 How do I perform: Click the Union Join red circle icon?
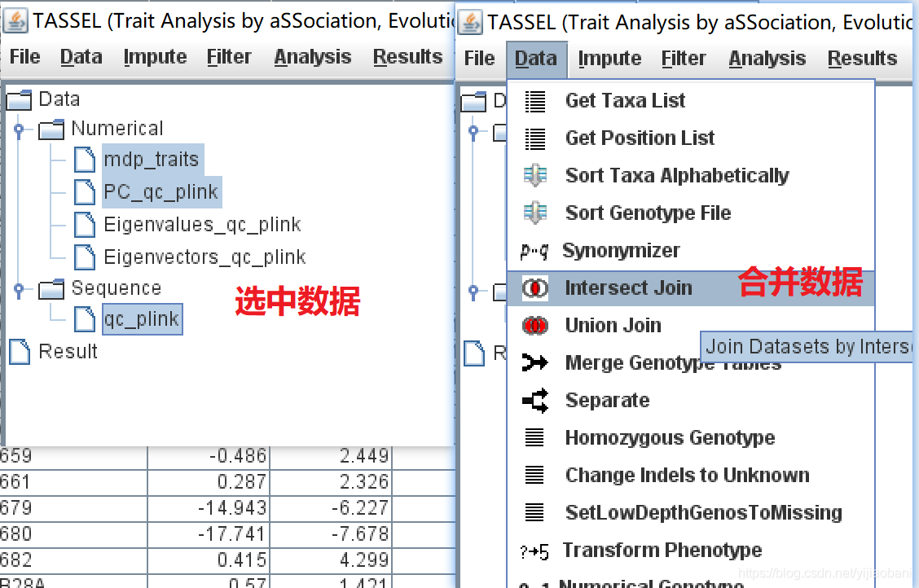pos(537,325)
